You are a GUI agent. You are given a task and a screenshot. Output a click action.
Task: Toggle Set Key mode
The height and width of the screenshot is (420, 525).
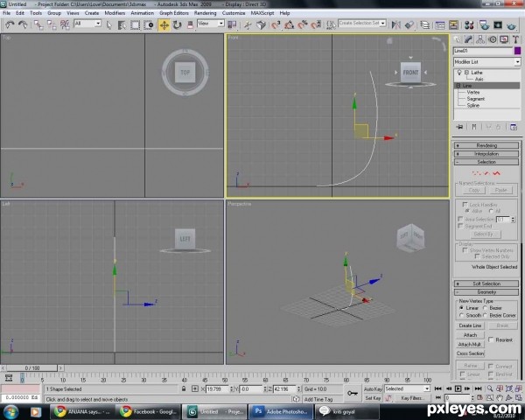373,398
